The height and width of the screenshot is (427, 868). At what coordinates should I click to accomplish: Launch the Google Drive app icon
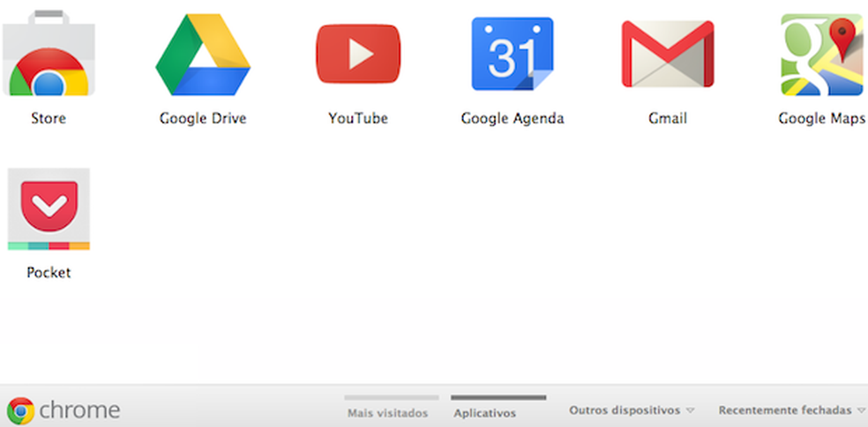click(203, 55)
